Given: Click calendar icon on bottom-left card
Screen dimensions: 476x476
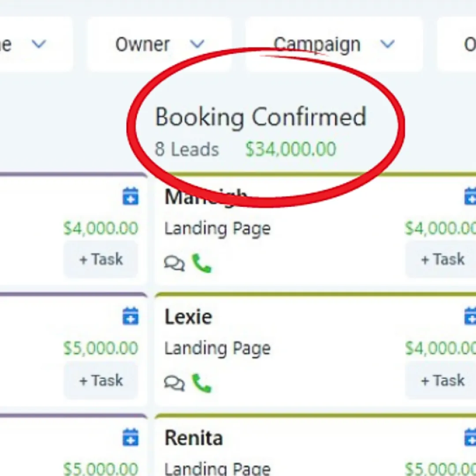Looking at the screenshot, I should [130, 438].
